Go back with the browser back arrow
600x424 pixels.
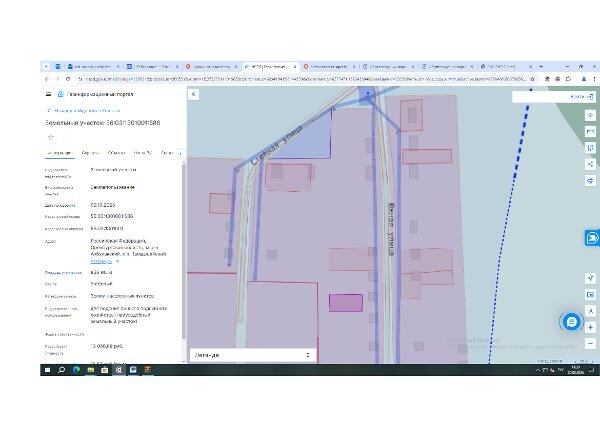click(x=47, y=79)
